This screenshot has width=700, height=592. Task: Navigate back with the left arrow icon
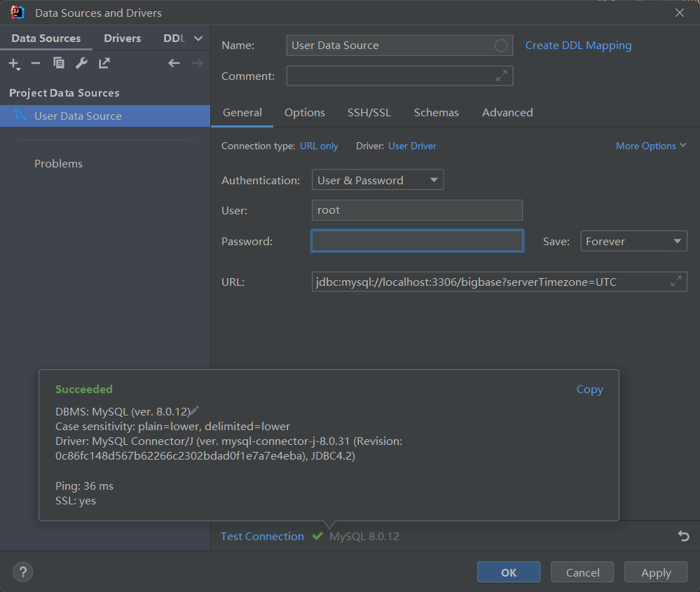tap(174, 63)
